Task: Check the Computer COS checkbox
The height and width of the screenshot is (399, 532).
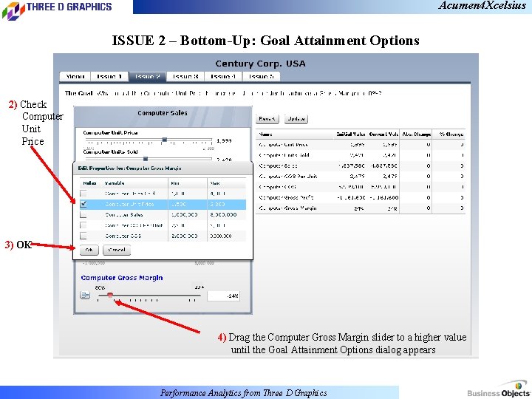Action: (83, 236)
